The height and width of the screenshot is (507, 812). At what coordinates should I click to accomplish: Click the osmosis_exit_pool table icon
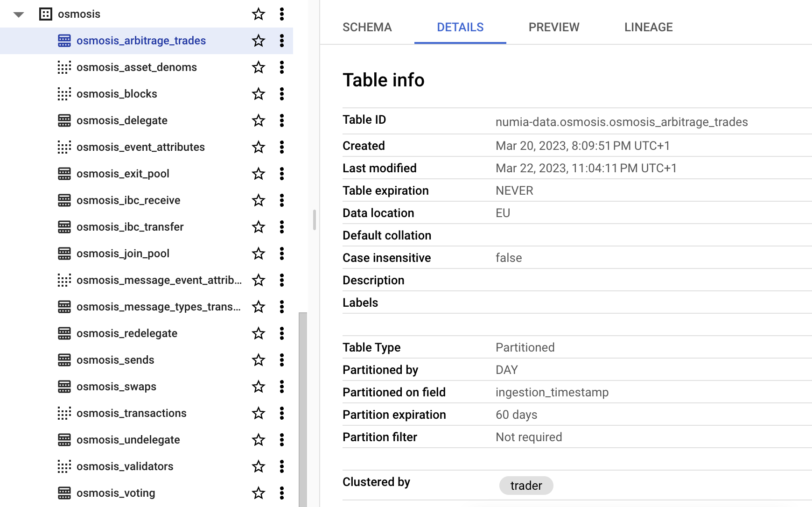(x=64, y=174)
